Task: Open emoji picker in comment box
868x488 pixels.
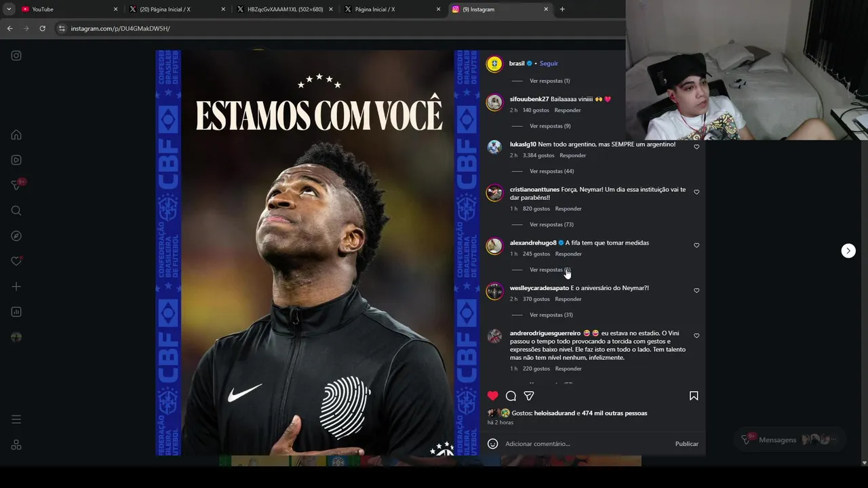Action: point(493,444)
